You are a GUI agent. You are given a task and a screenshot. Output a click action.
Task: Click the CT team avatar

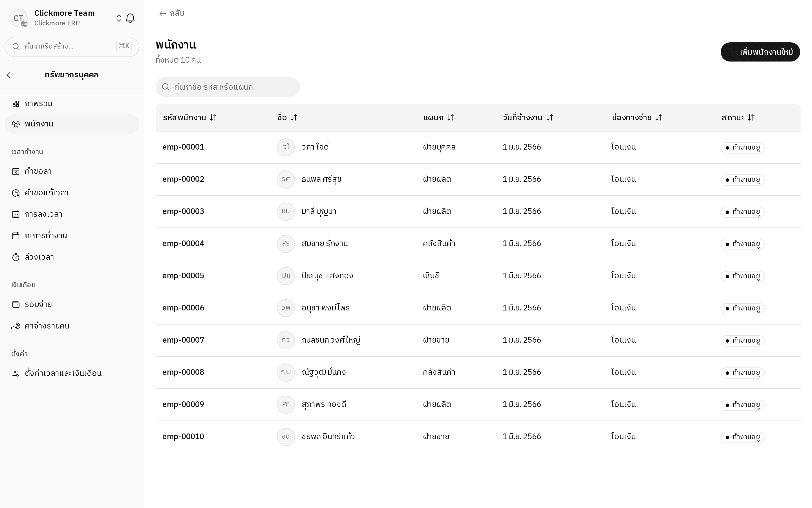[x=18, y=18]
